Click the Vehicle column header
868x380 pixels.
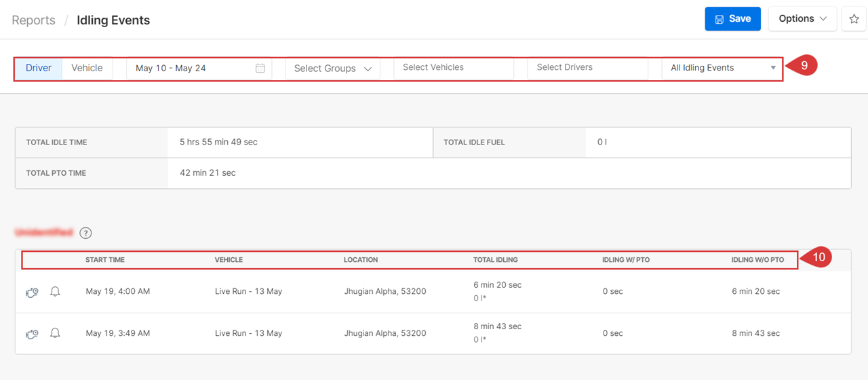(229, 260)
